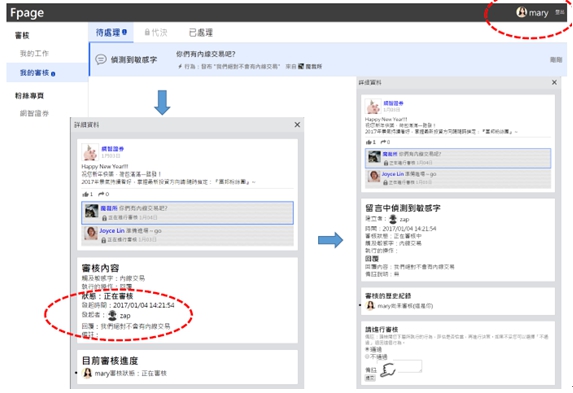Click the 備註 remarks text box
Viewport: 573px width, 393px height.
coord(400,366)
